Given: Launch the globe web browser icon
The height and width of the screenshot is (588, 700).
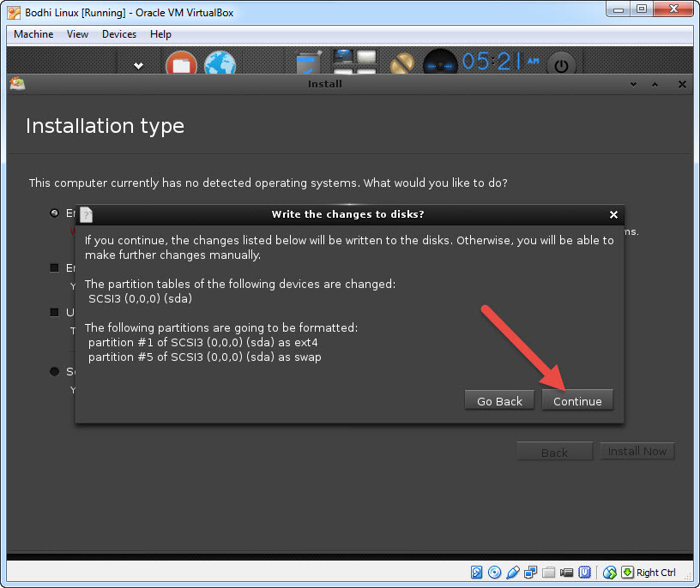Looking at the screenshot, I should (x=220, y=63).
